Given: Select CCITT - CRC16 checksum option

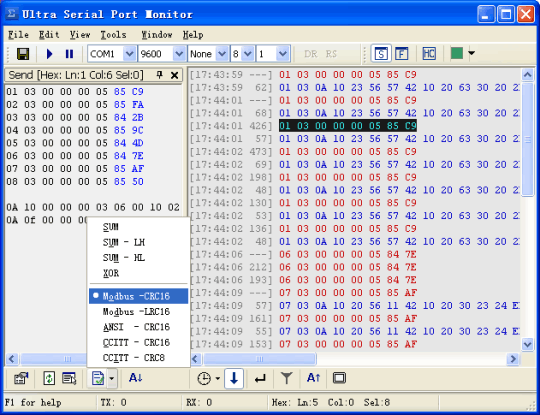Looking at the screenshot, I should click(138, 342).
